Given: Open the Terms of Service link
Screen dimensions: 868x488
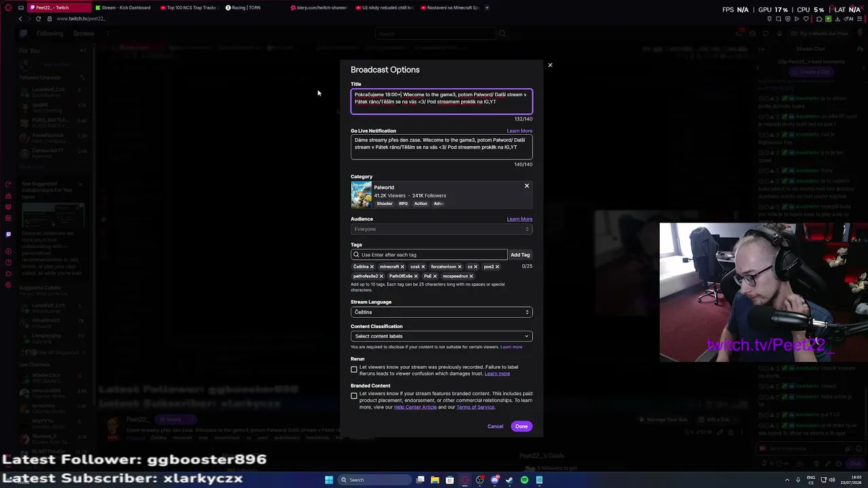Looking at the screenshot, I should (x=475, y=407).
